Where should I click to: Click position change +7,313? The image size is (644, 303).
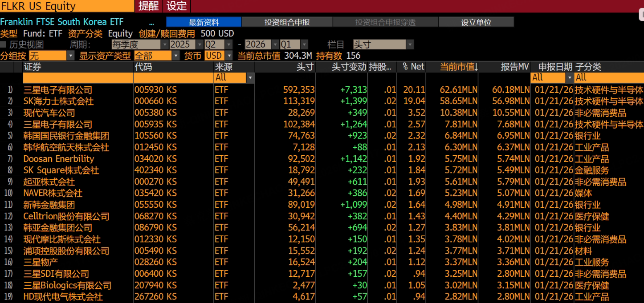pos(354,90)
